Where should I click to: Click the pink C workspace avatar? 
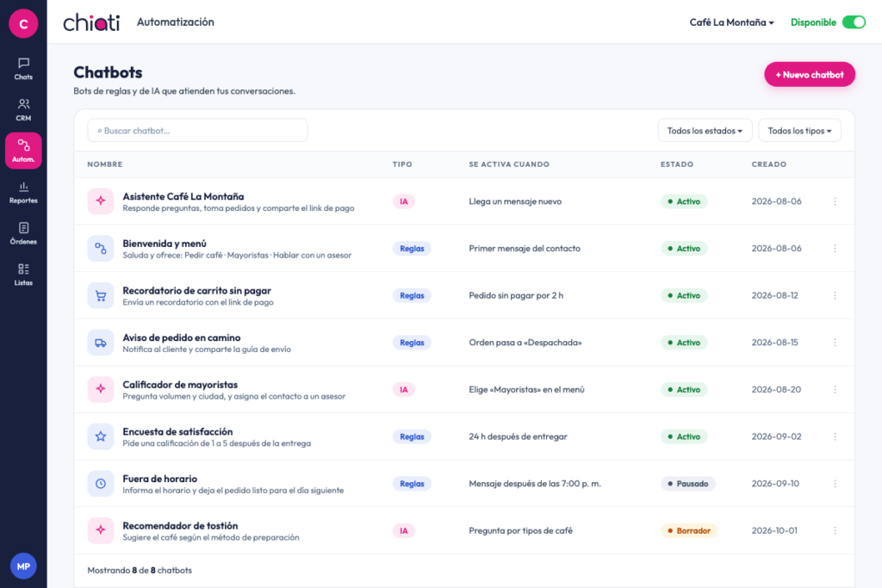[23, 23]
